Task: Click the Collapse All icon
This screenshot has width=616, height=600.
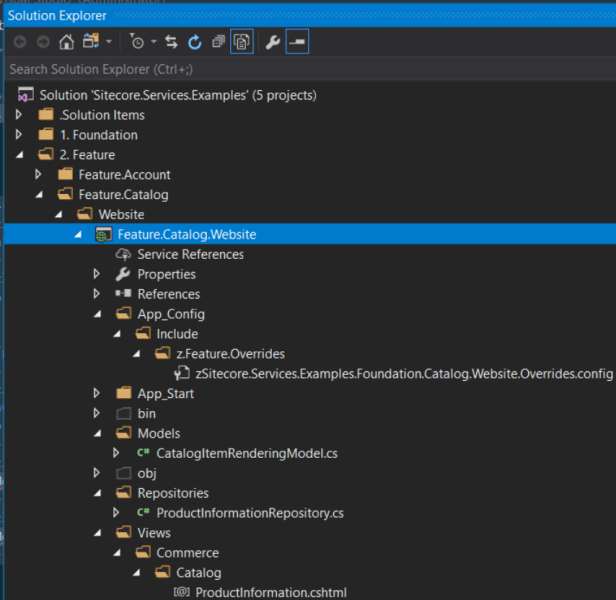Action: [218, 41]
